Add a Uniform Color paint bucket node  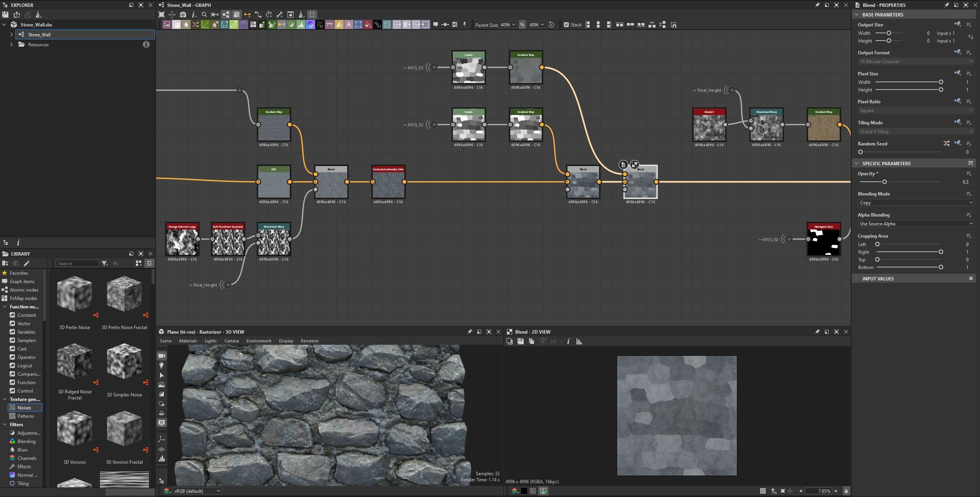pyautogui.click(x=368, y=25)
